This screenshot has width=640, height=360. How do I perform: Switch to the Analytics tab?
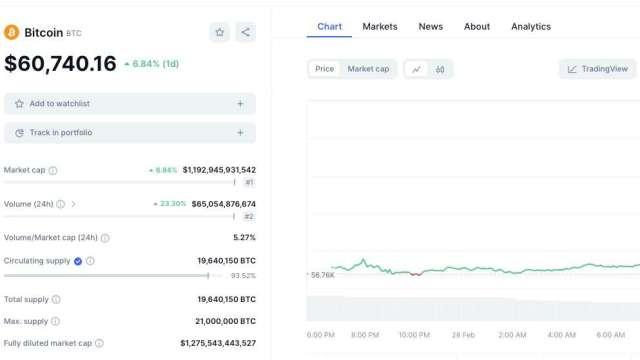(531, 27)
